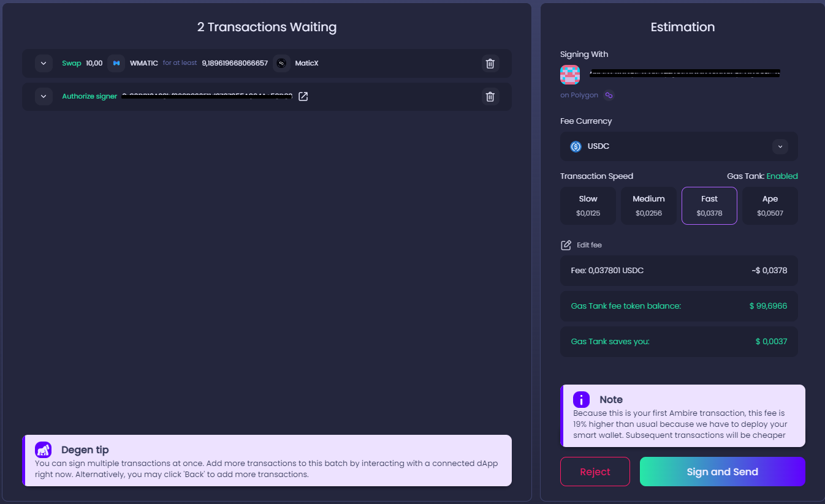This screenshot has height=504, width=825.
Task: Click the savings value $ 0,0037
Action: (771, 341)
